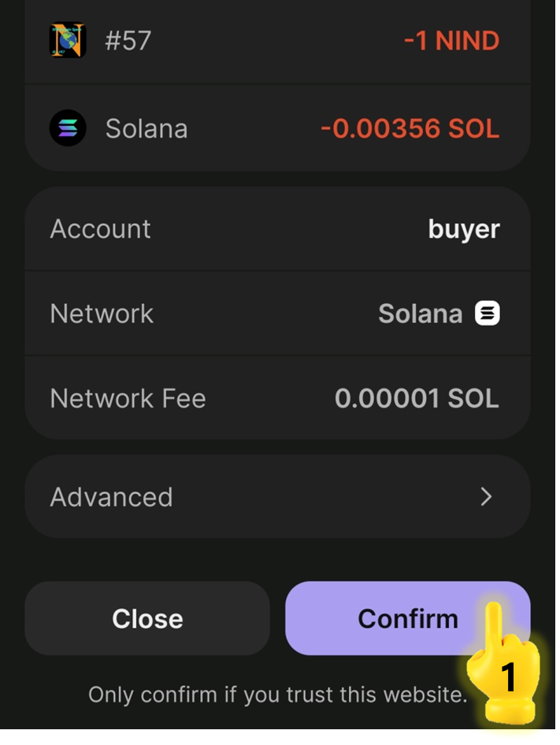
Task: Select the buyer account name
Action: pyautogui.click(x=463, y=229)
